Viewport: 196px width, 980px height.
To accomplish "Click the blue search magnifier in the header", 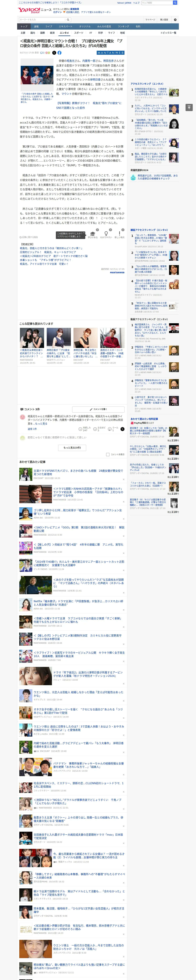I will click(175, 3).
